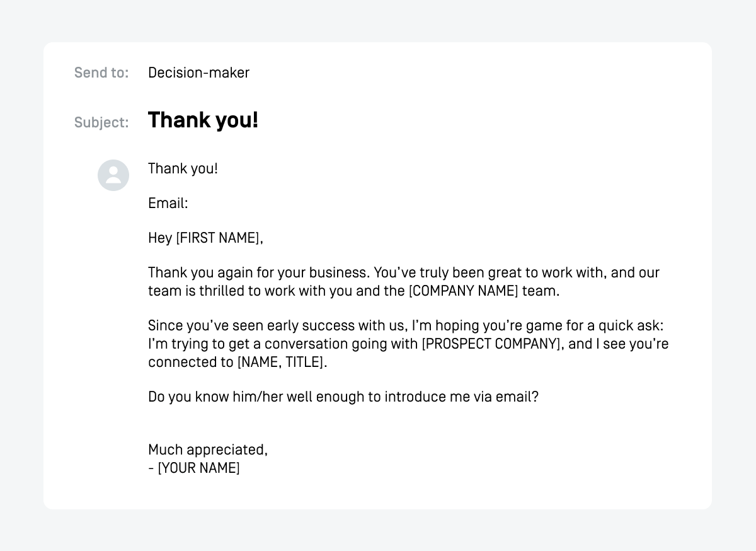The width and height of the screenshot is (756, 551).
Task: Click the "Send to:" label
Action: [101, 73]
